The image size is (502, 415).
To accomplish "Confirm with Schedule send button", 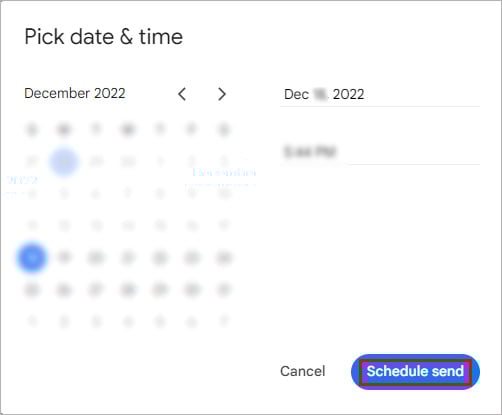I will tap(415, 371).
